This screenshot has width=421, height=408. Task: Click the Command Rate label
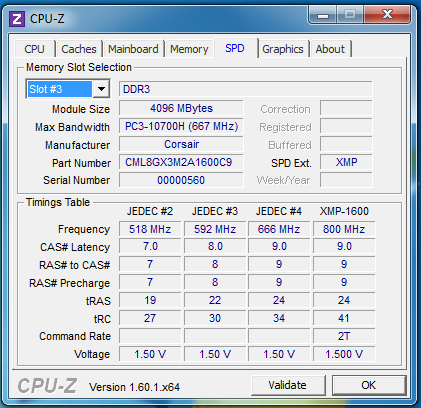[x=75, y=336]
